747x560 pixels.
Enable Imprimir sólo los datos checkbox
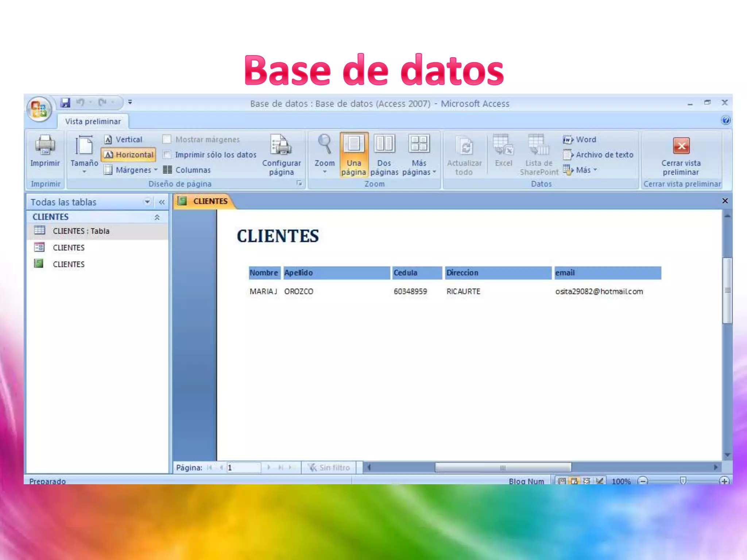[167, 155]
